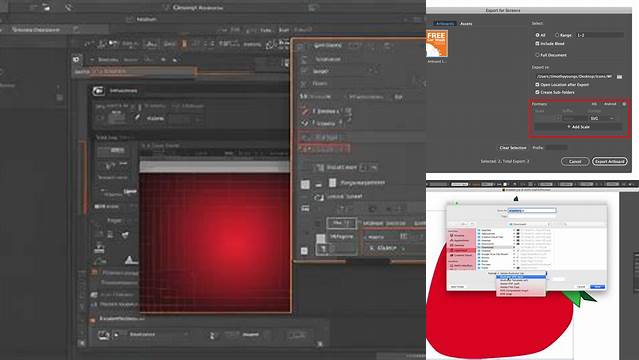The width and height of the screenshot is (639, 360).
Task: Switch to the Assets tab
Action: [x=466, y=24]
